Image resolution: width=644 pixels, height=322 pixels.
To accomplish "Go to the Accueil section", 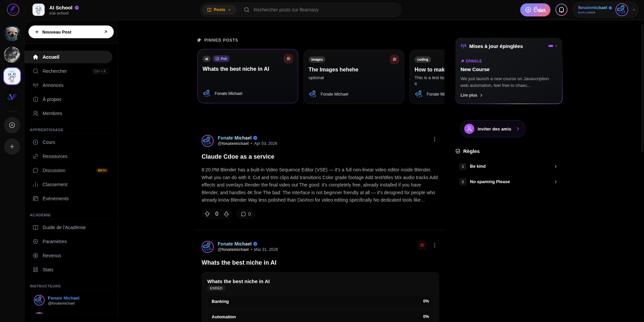I will pos(51,57).
